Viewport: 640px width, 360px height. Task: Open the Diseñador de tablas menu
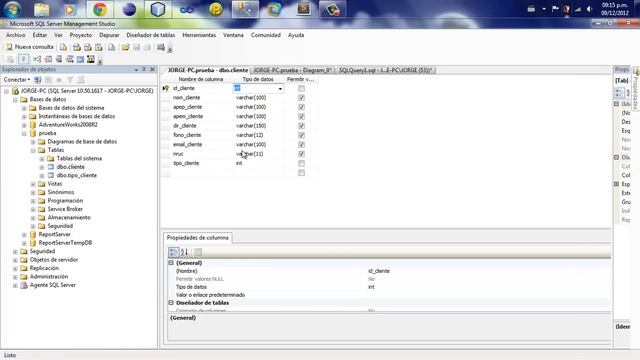click(151, 35)
